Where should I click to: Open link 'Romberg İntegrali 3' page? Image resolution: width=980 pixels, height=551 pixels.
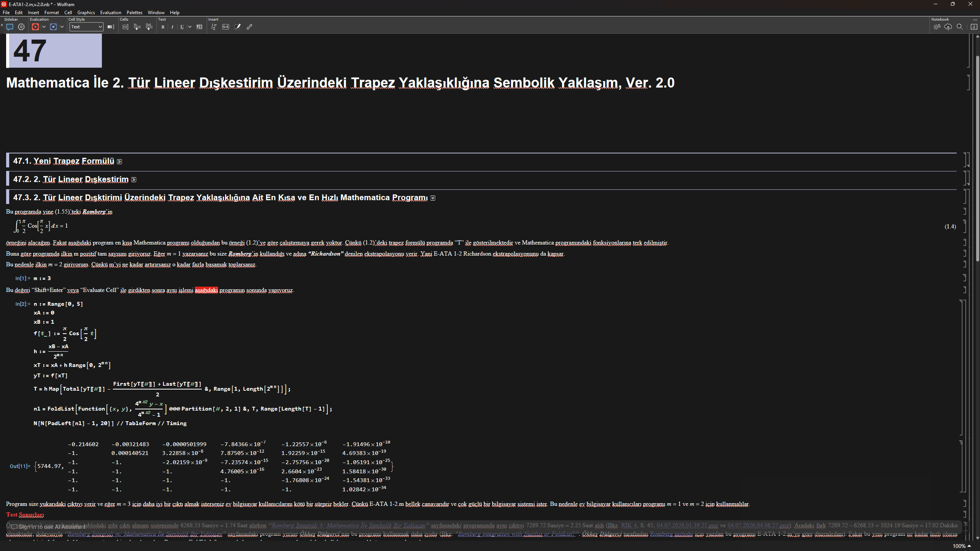point(348,525)
